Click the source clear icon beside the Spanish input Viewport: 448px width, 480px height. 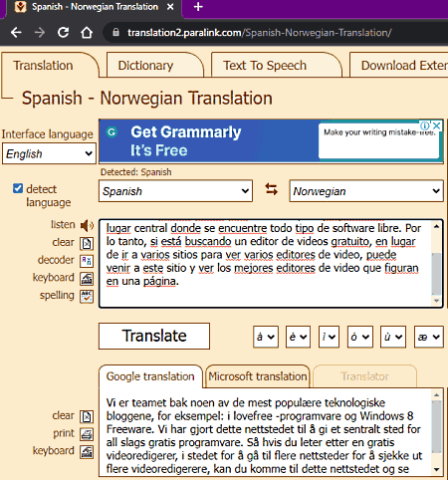click(87, 243)
